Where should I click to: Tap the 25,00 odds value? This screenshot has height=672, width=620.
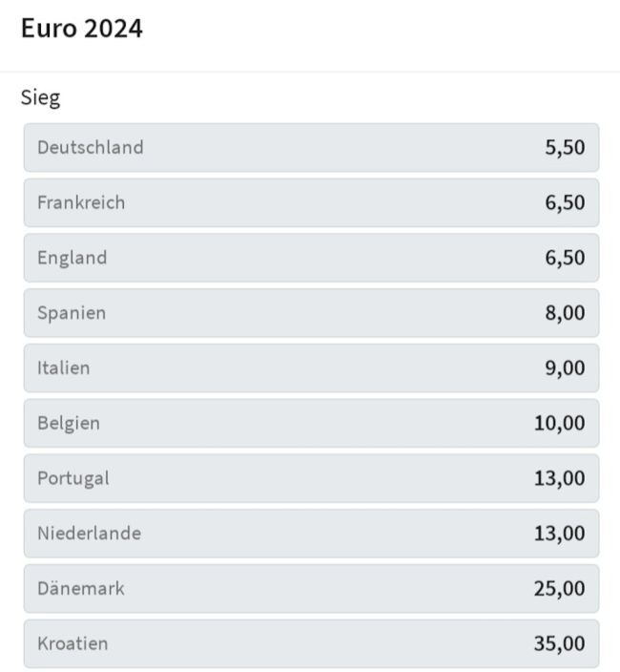560,588
